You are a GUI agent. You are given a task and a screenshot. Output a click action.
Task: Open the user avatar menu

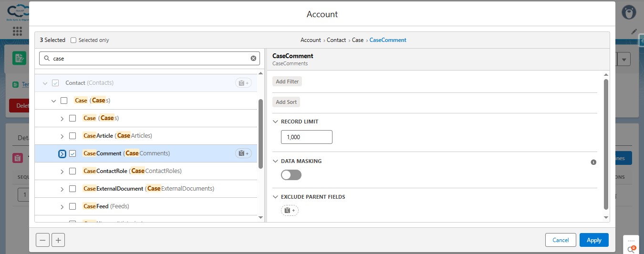coord(629,12)
